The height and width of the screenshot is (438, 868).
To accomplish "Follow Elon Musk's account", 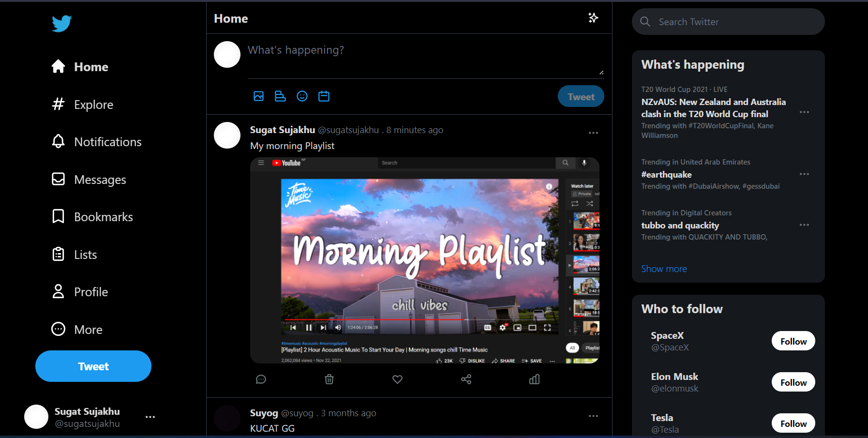I will click(793, 382).
